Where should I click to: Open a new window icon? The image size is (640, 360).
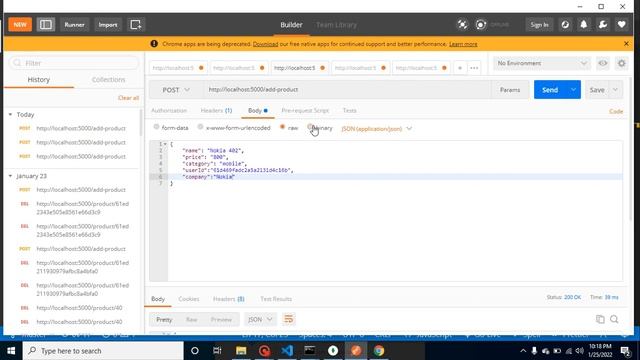[x=136, y=24]
